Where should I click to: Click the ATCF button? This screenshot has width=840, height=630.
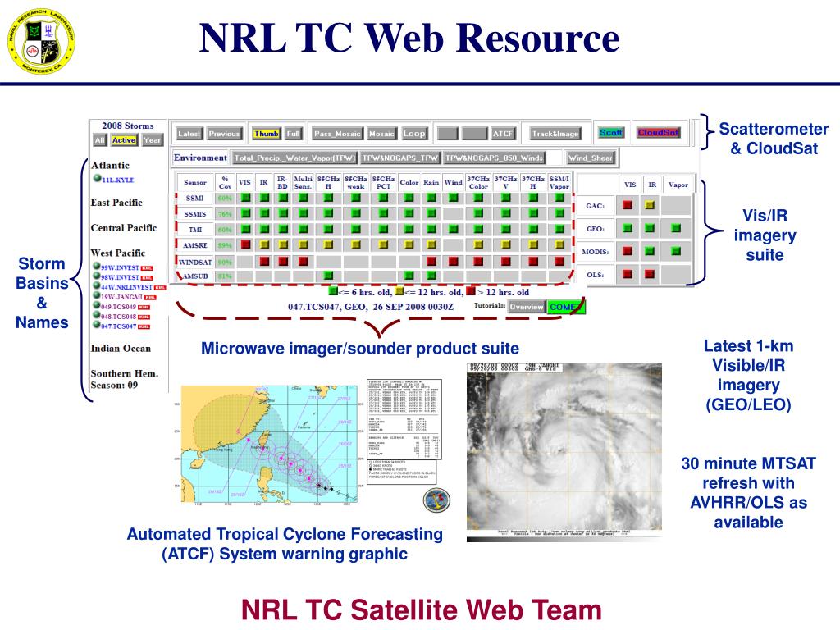pyautogui.click(x=503, y=134)
